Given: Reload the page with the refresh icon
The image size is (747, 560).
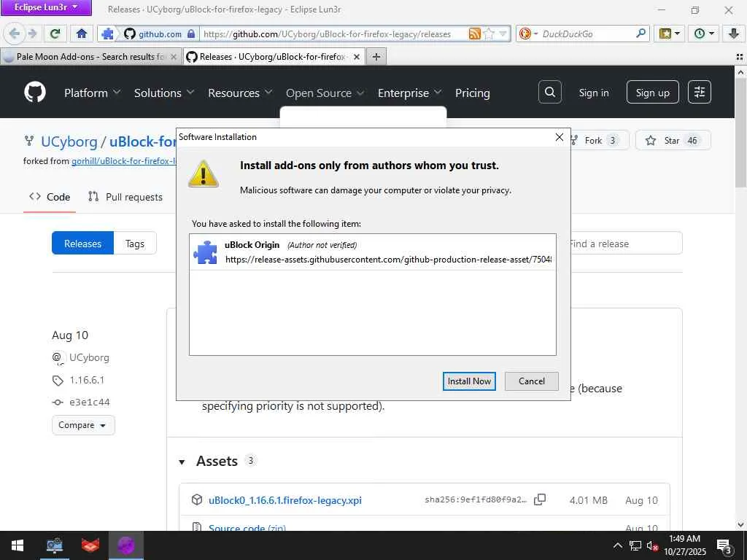Looking at the screenshot, I should point(55,34).
